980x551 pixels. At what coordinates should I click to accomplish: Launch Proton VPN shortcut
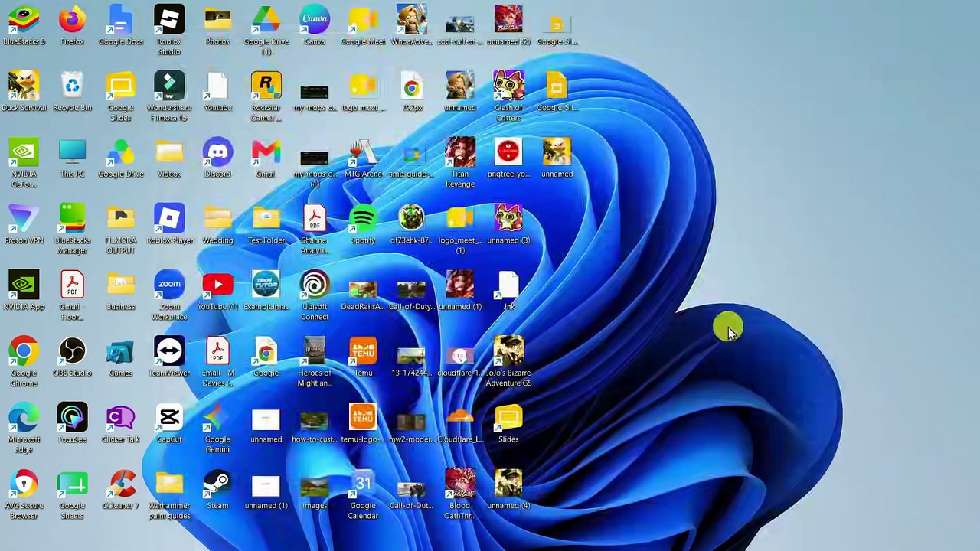tap(24, 218)
